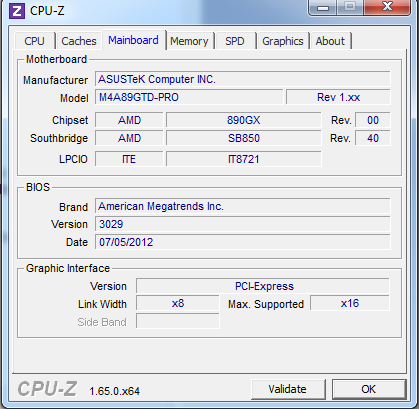Minimize the CPU-Z window
The width and height of the screenshot is (419, 409).
[x=323, y=7]
